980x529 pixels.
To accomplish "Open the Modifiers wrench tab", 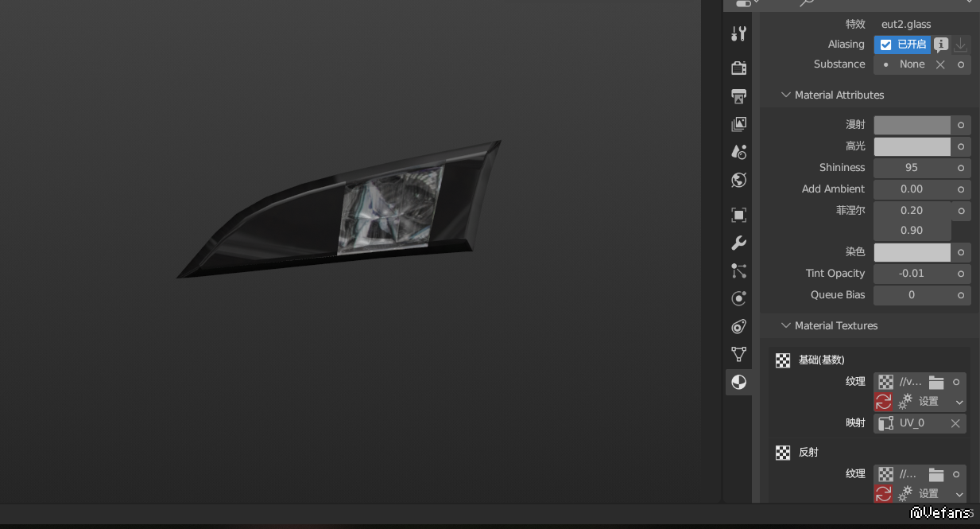I will (738, 243).
